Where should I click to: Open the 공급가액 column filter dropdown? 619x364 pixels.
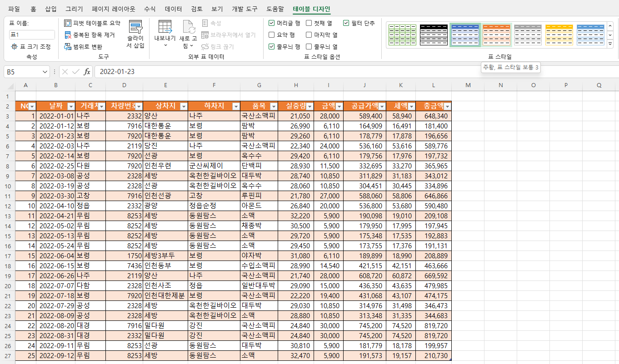(x=381, y=106)
